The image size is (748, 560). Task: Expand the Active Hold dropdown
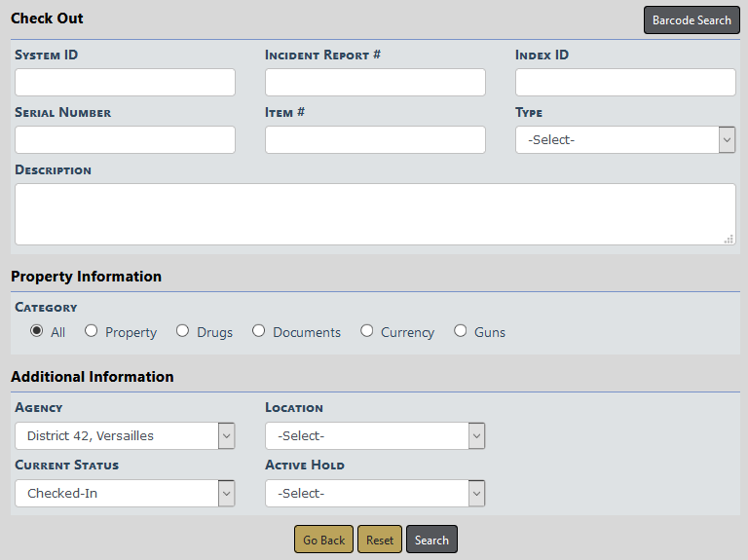[x=375, y=494]
